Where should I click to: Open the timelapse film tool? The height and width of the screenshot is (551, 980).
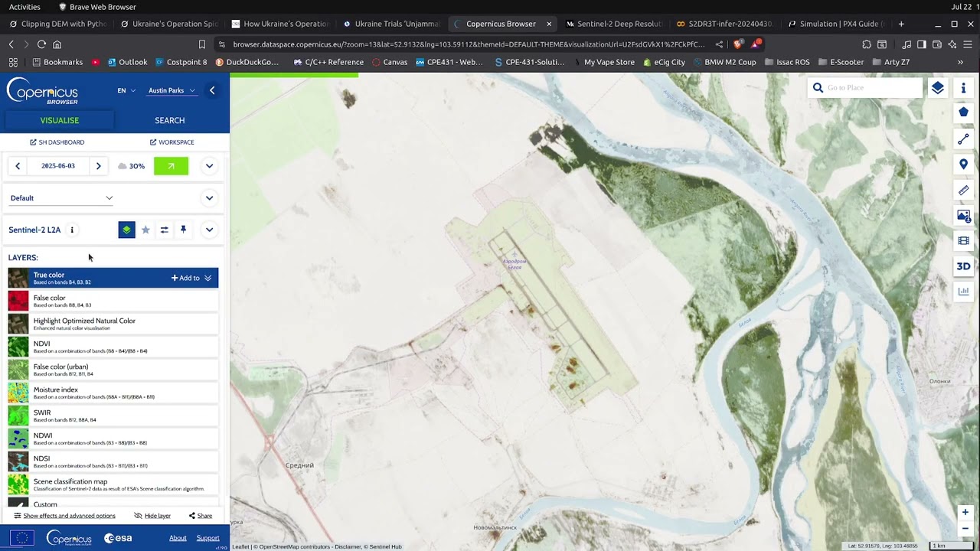(x=963, y=241)
